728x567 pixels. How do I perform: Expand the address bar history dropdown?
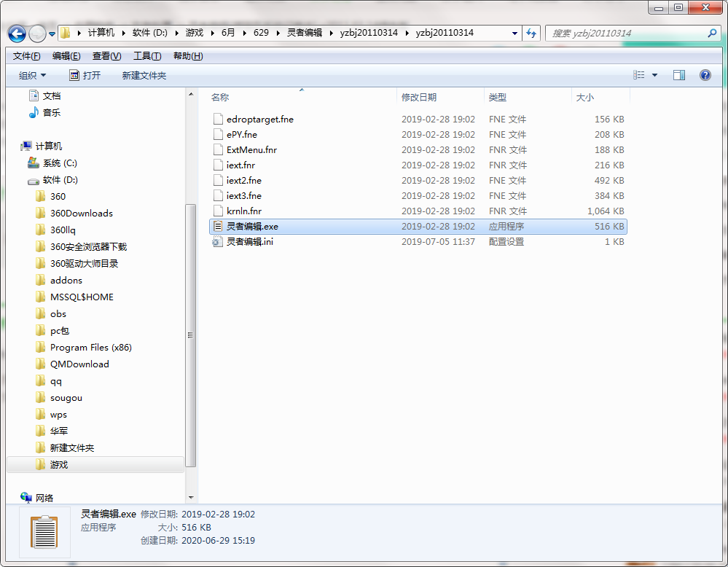click(x=514, y=33)
